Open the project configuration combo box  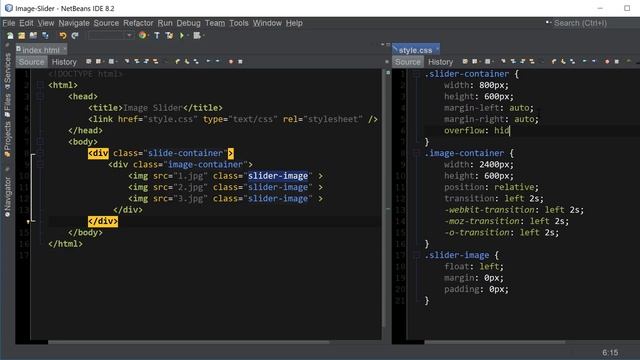[x=110, y=36]
